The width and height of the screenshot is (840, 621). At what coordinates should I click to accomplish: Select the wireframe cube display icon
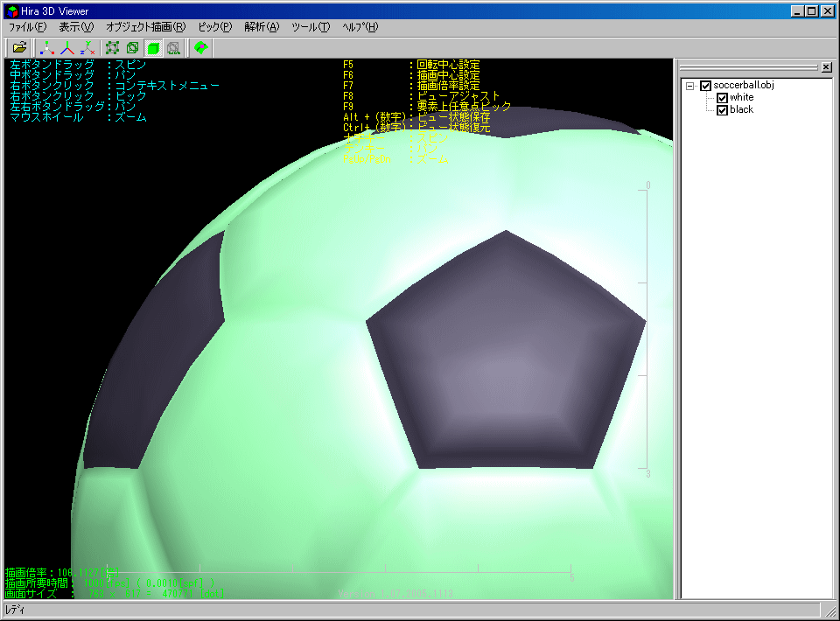click(x=133, y=48)
